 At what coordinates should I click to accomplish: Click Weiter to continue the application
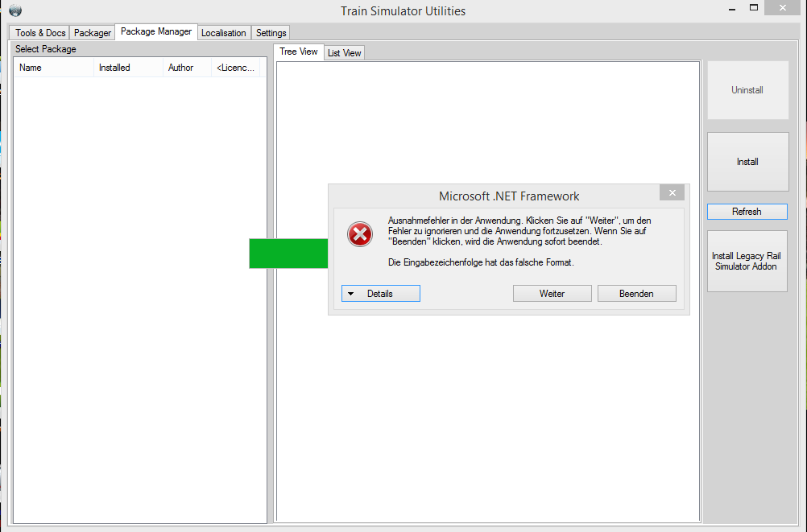552,293
